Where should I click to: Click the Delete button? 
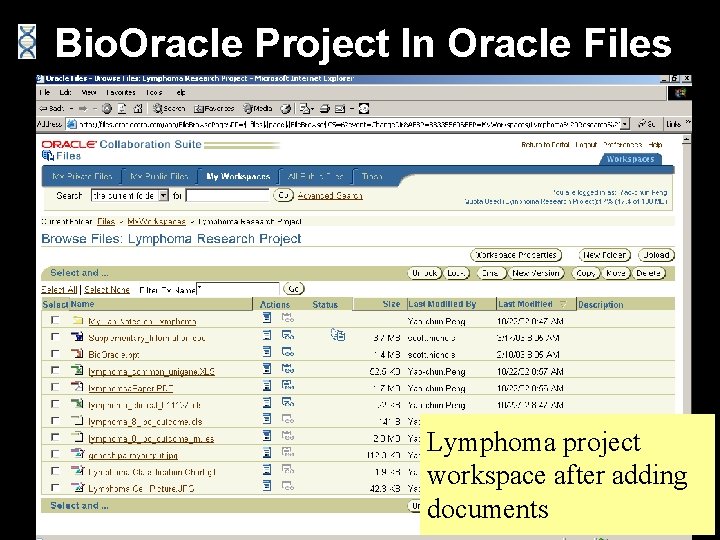pyautogui.click(x=648, y=273)
